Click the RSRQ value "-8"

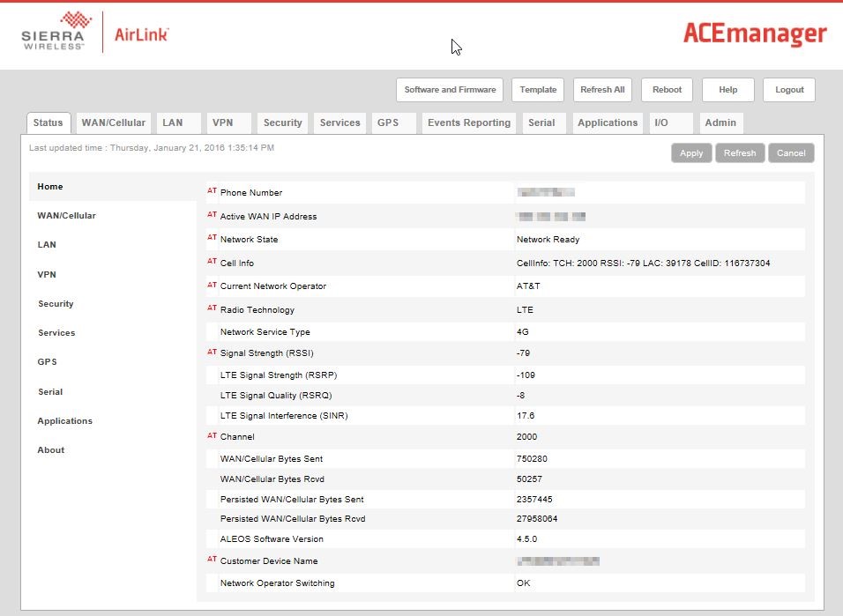point(520,396)
